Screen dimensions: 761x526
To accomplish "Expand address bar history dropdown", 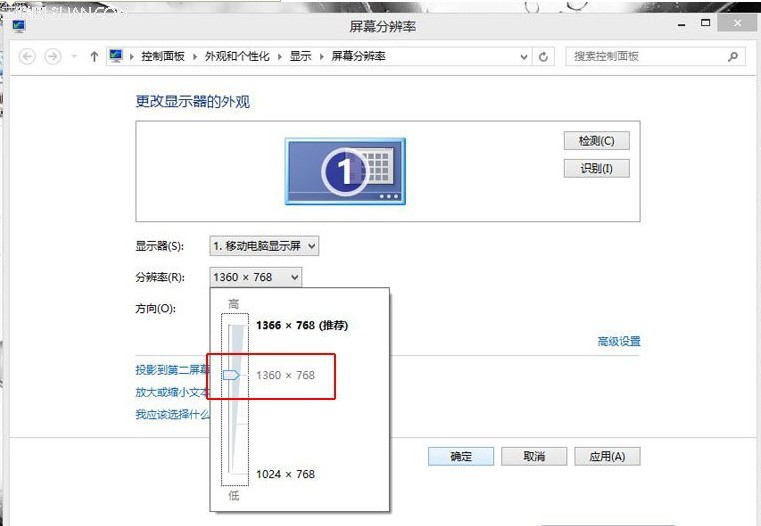I will pos(524,57).
